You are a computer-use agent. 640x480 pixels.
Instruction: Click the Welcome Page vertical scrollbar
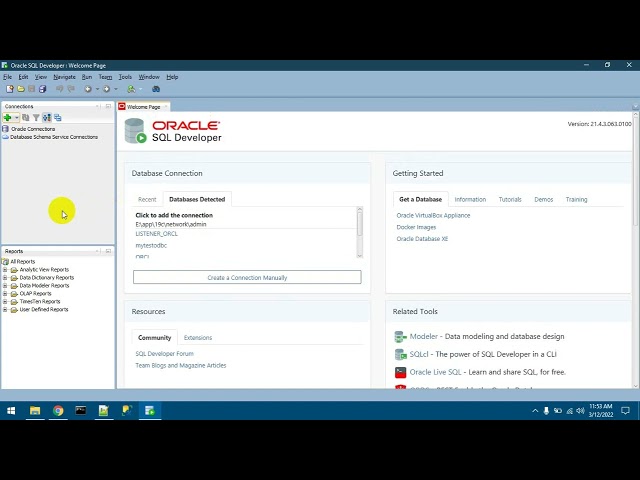click(x=635, y=250)
